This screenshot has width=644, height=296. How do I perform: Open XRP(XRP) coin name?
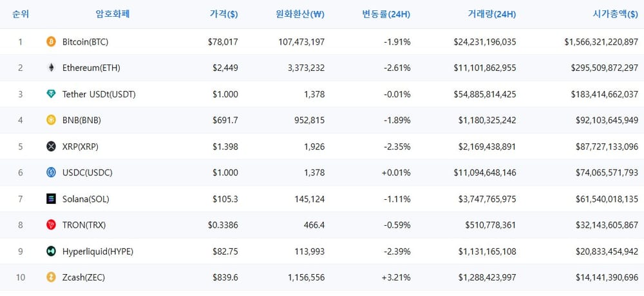coord(80,147)
